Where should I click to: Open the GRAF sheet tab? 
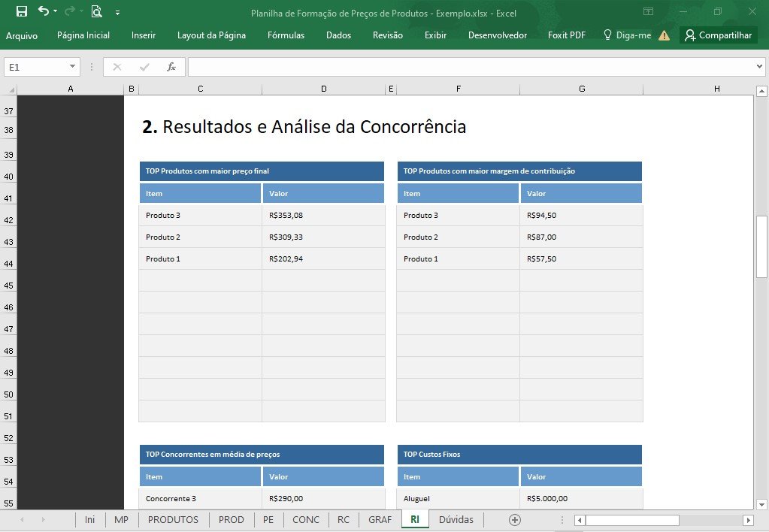click(x=380, y=520)
